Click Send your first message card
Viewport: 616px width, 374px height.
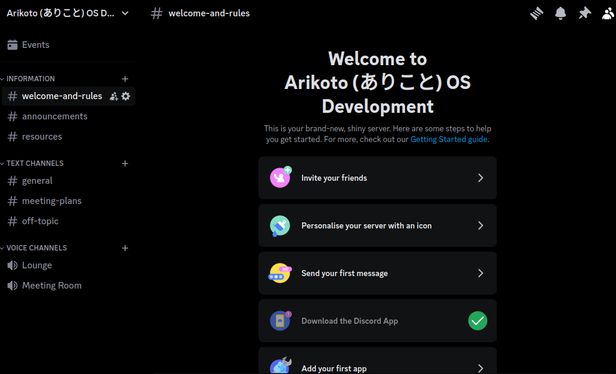378,273
